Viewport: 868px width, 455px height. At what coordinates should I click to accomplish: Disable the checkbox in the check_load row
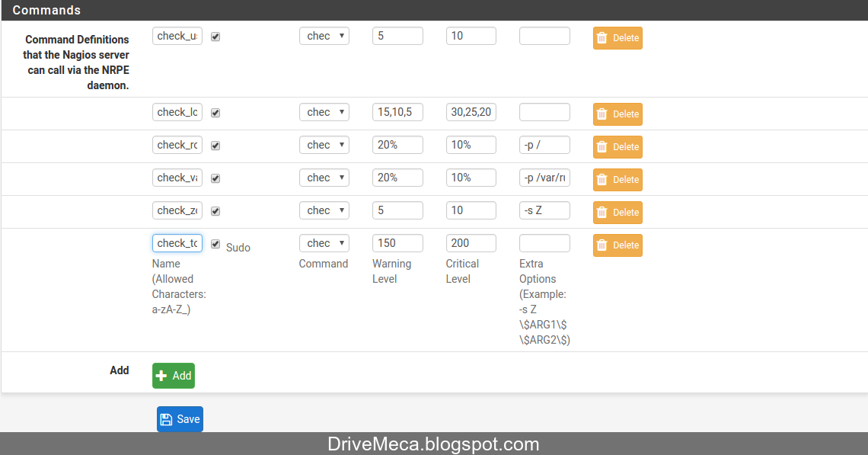(215, 112)
